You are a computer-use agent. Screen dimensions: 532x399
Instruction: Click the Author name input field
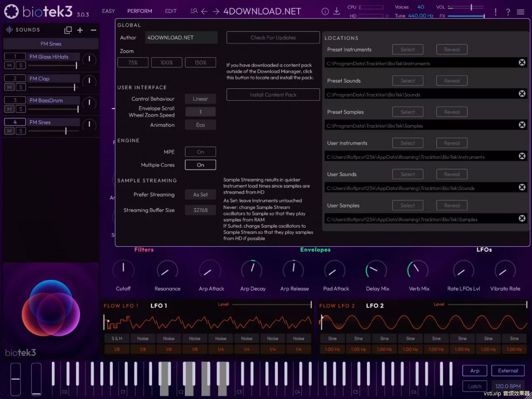pyautogui.click(x=181, y=37)
